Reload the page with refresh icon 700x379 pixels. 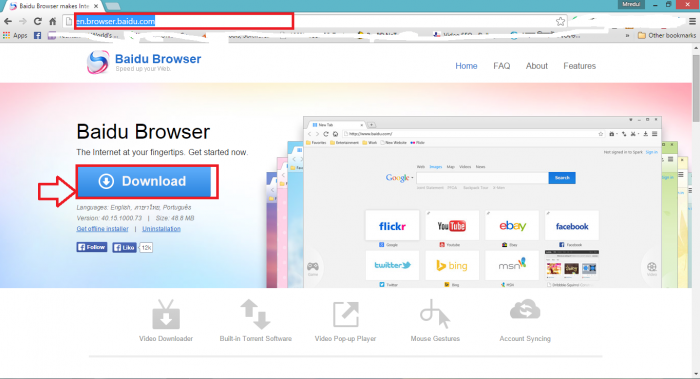click(38, 21)
